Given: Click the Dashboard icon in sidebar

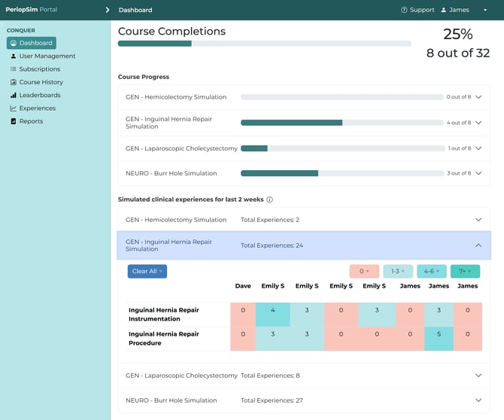Looking at the screenshot, I should [14, 43].
